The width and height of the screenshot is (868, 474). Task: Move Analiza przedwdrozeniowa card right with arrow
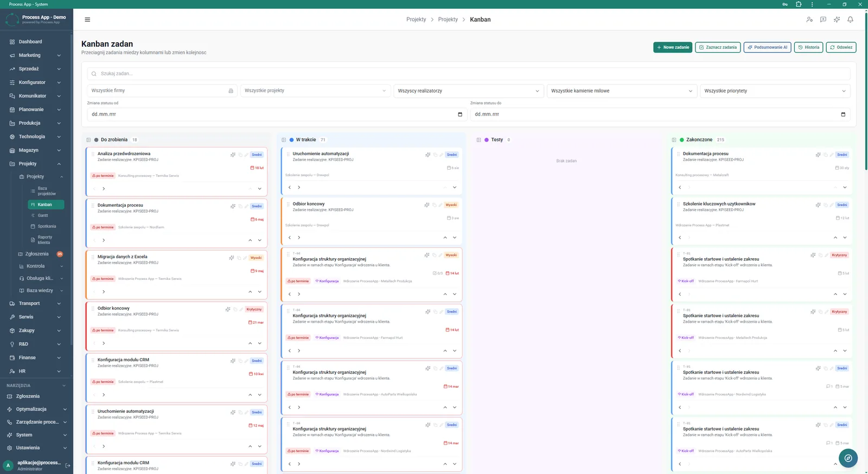click(104, 189)
